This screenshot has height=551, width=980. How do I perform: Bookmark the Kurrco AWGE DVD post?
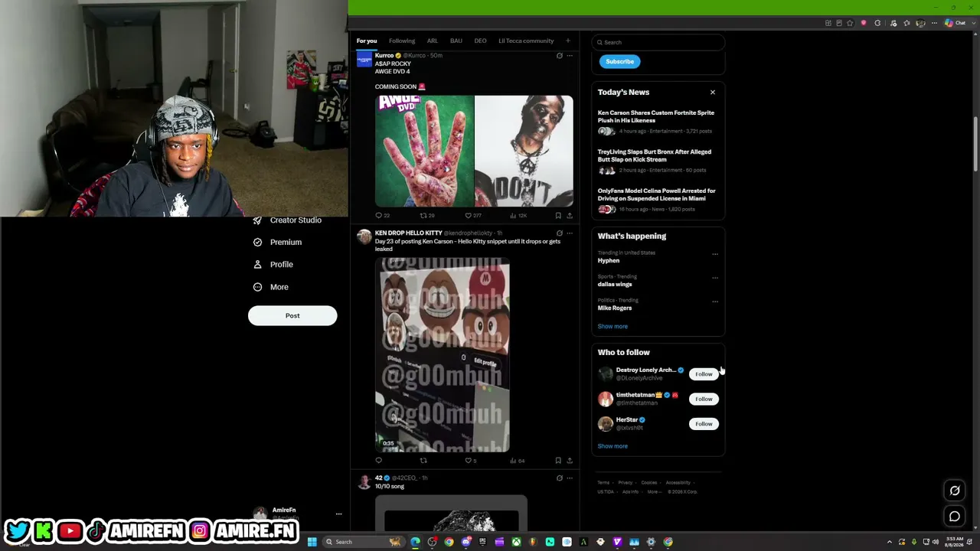point(558,216)
